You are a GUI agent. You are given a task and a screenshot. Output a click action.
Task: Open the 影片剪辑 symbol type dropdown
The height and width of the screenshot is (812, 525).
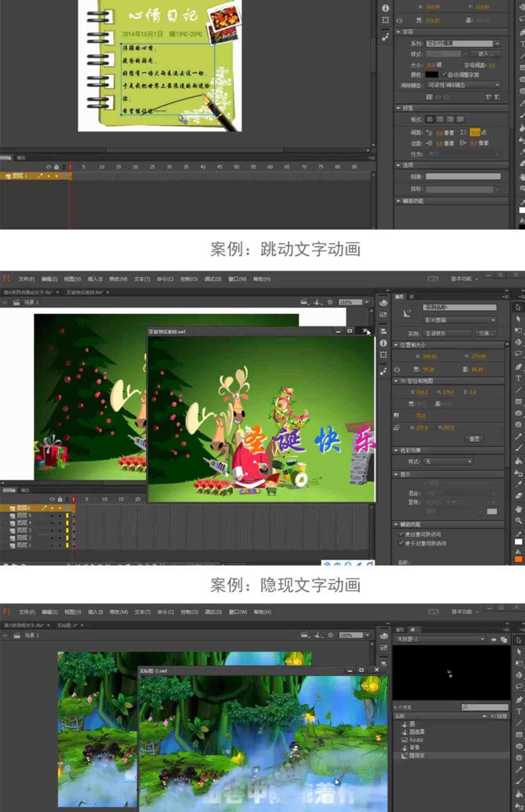point(460,320)
